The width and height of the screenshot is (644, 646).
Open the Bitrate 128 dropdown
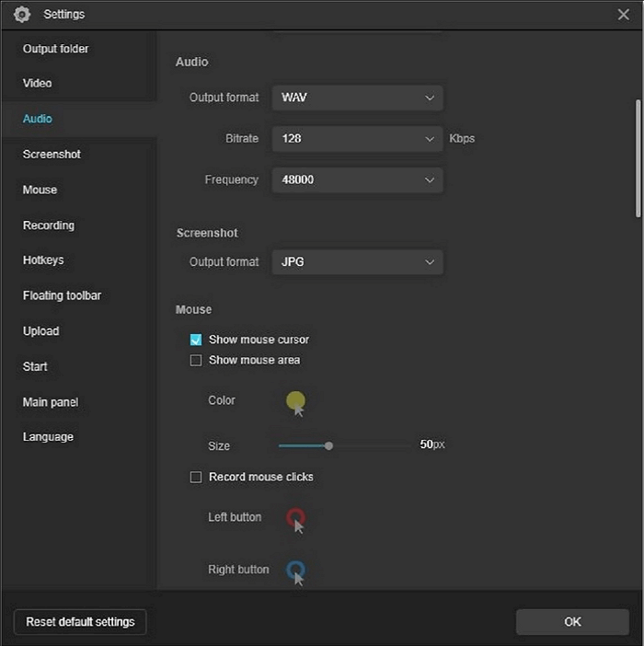click(x=357, y=139)
